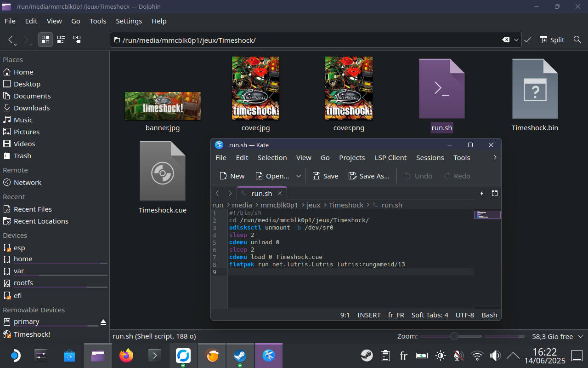Viewport: 588px width, 368px height.
Task: Switch Dolphin to Details view mode
Action: 77,40
